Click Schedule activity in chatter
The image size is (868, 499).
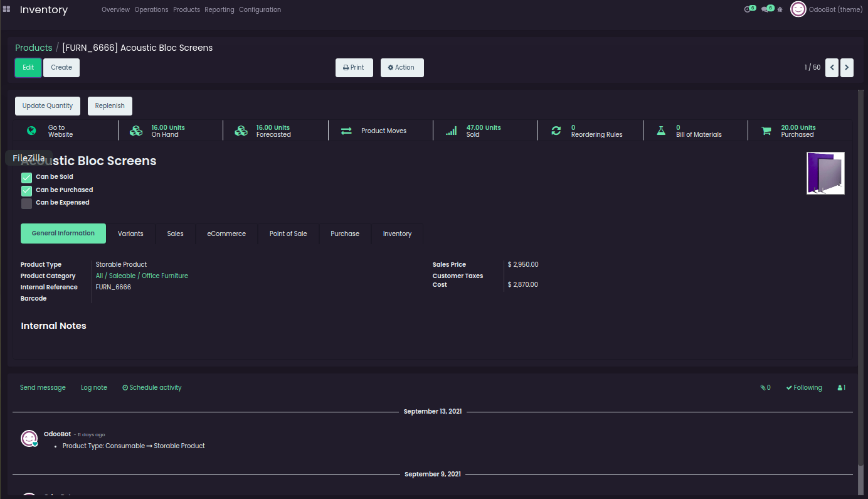point(152,388)
